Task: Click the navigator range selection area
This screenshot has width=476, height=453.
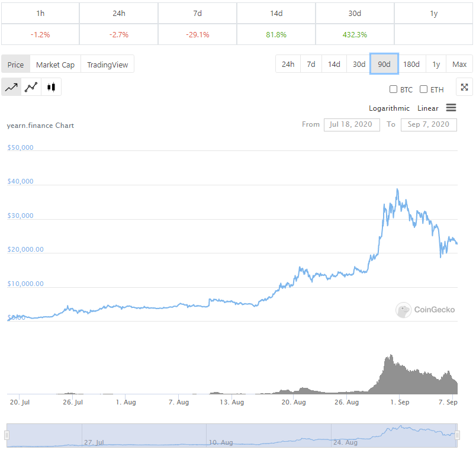Action: (x=232, y=435)
